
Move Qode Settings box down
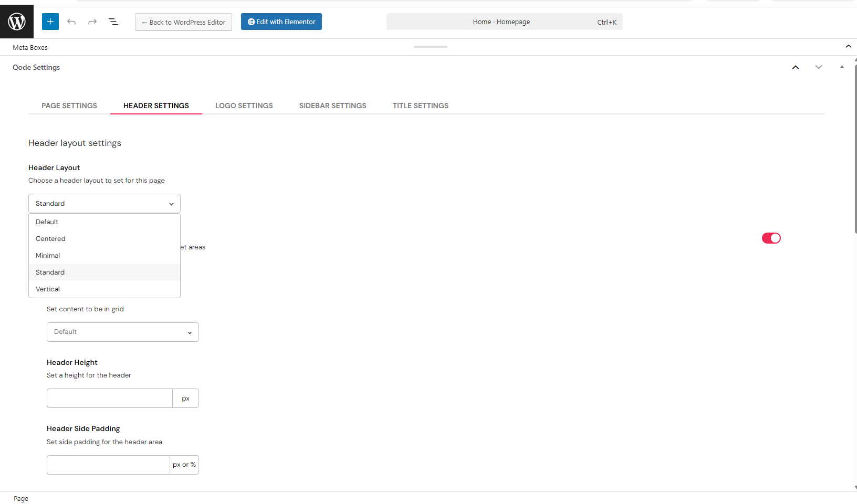coord(819,67)
